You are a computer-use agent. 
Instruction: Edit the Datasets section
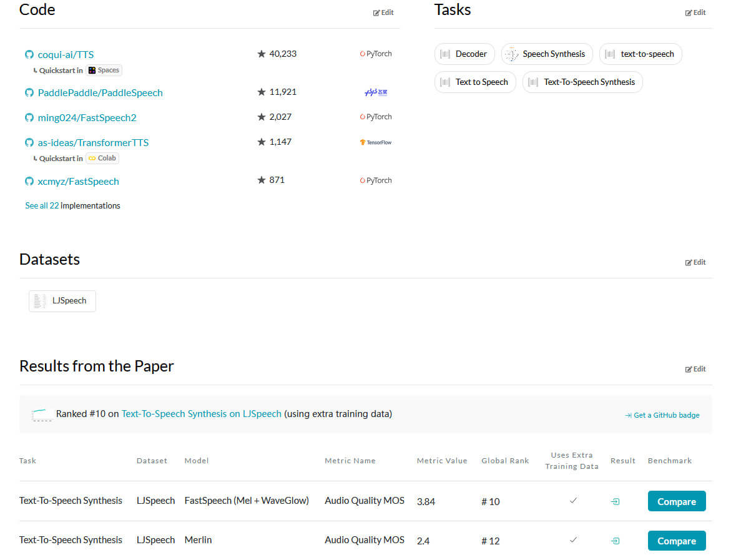point(695,263)
